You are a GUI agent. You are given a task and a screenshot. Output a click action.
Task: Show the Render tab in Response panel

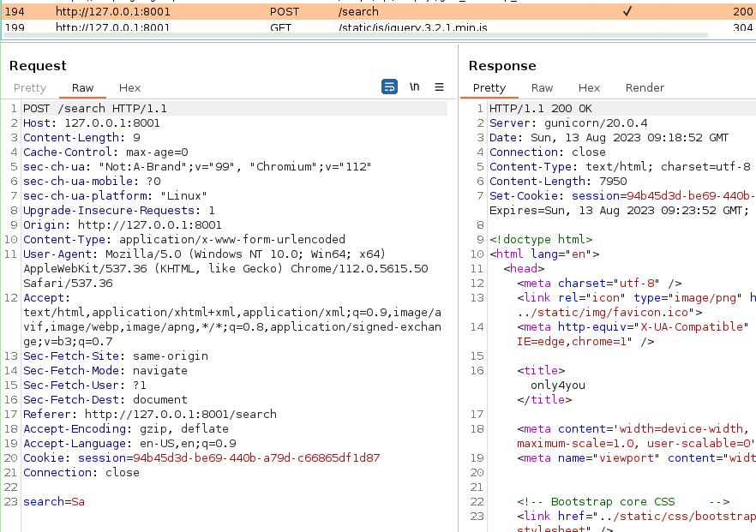pos(645,88)
